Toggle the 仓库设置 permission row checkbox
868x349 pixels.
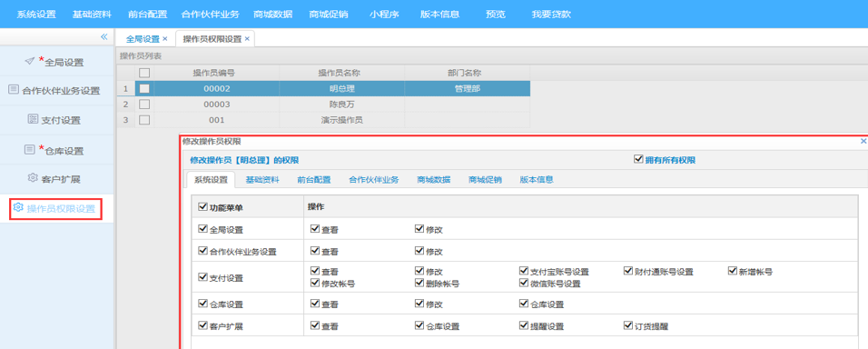coord(202,304)
